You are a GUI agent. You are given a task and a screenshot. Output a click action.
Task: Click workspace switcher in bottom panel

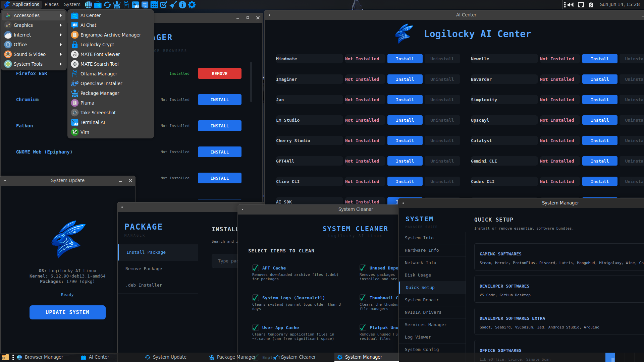pos(610,357)
